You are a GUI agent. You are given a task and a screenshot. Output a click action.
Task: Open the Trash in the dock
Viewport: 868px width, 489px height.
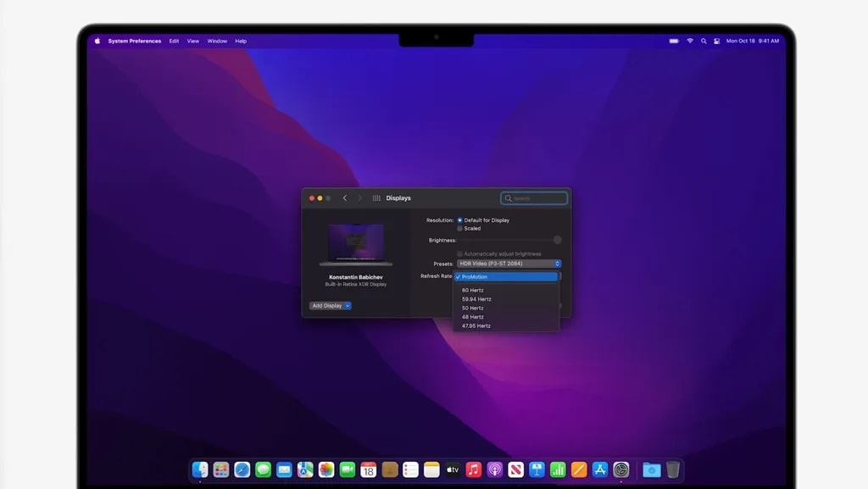(673, 470)
